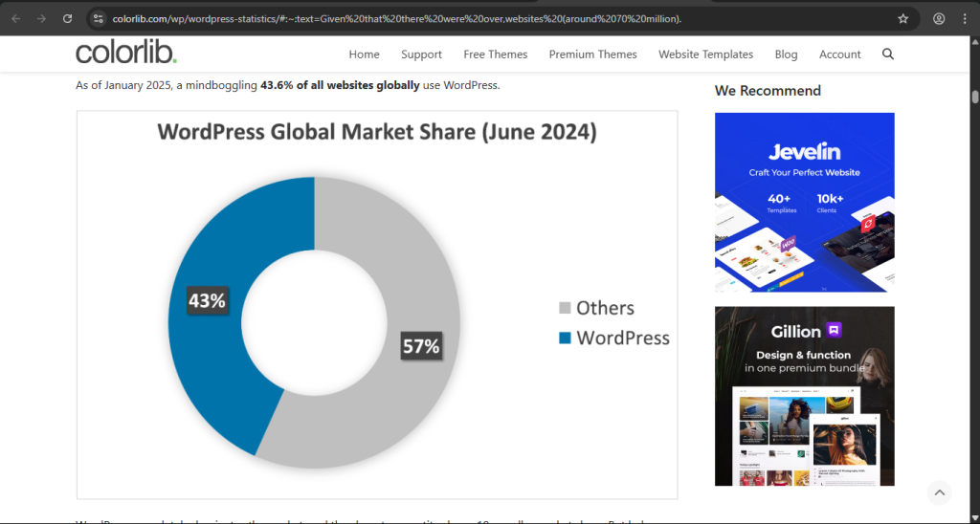Click the page vertical scrollbar thumb
The image size is (980, 524).
coord(975,98)
